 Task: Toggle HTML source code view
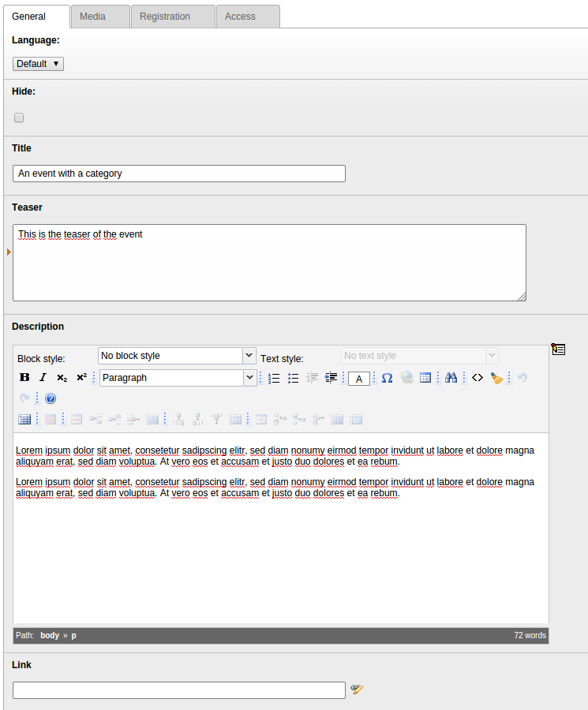477,378
